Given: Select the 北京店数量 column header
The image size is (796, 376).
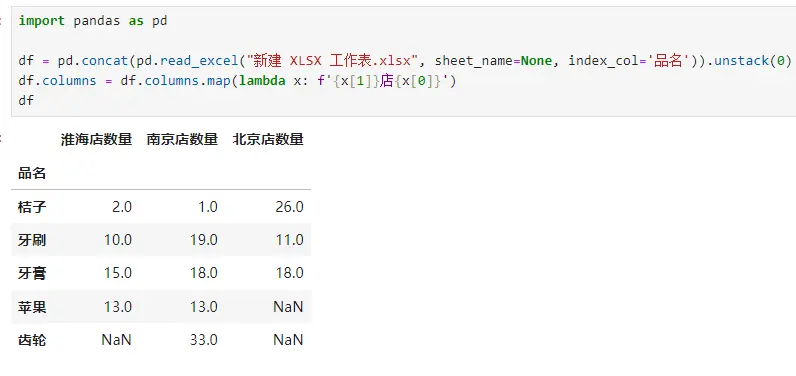Looking at the screenshot, I should 268,140.
